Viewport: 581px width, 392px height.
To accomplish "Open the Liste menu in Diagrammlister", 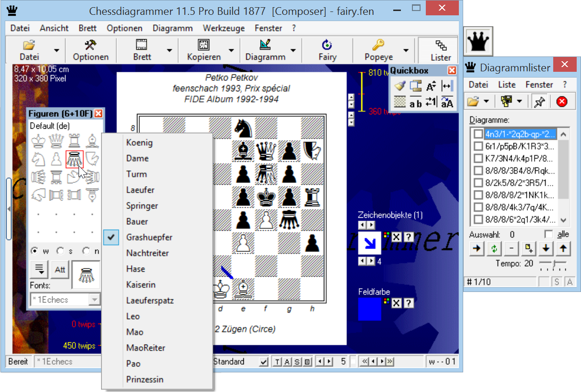I will [507, 85].
